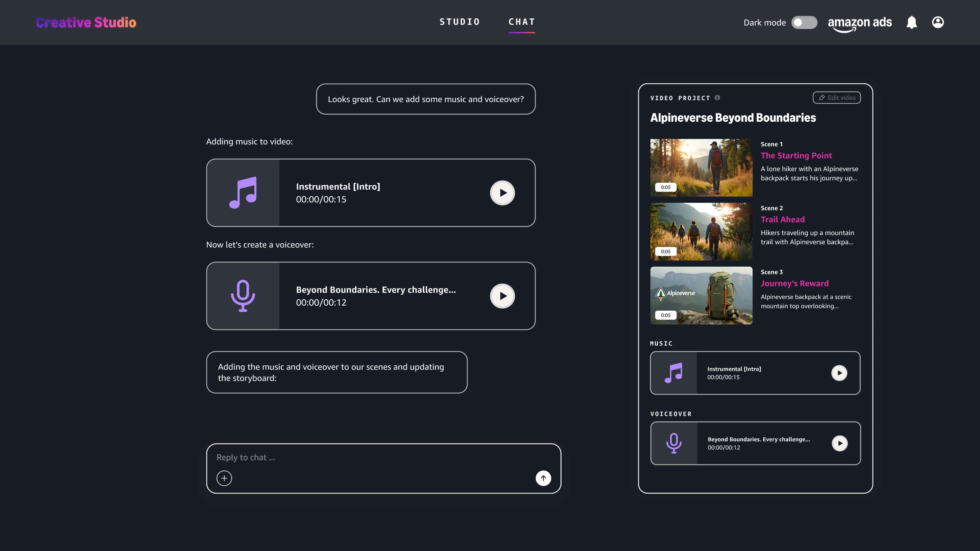980x551 pixels.
Task: Click the Video Project info icon
Action: click(717, 97)
